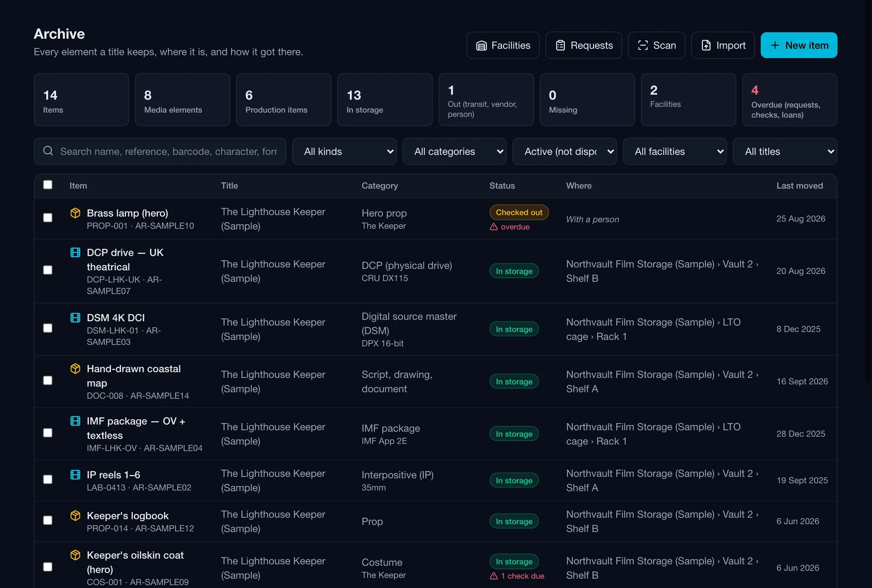872x588 pixels.
Task: Toggle the select-all checkbox in table header
Action: (47, 185)
